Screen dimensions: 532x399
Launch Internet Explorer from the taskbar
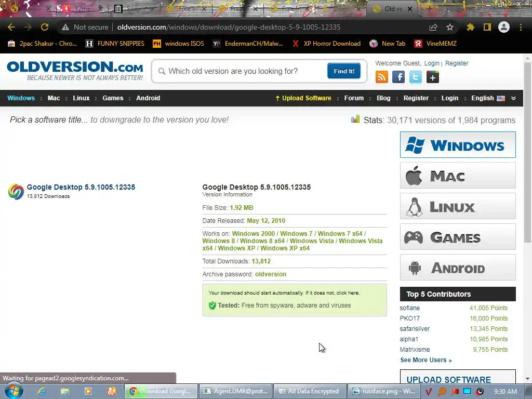click(x=42, y=391)
